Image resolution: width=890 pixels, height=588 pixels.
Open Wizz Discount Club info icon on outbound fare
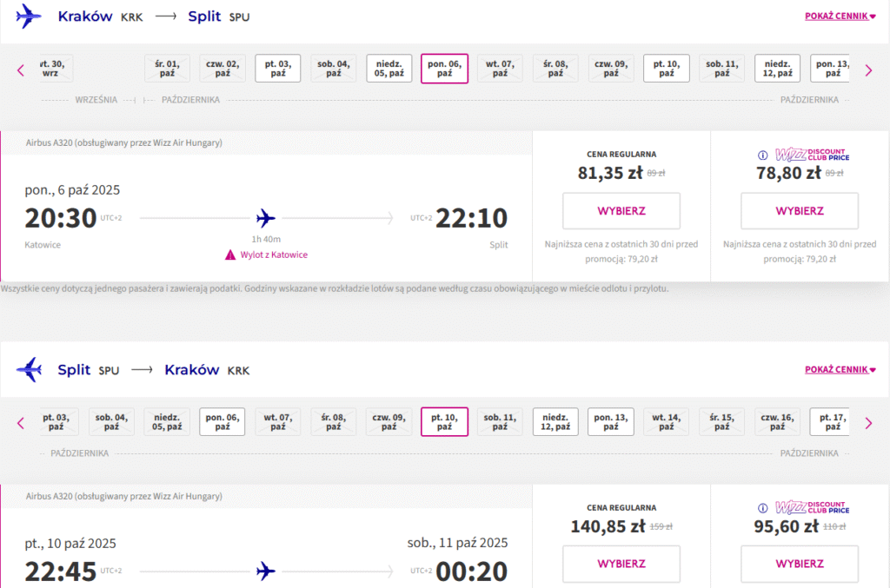tap(763, 155)
